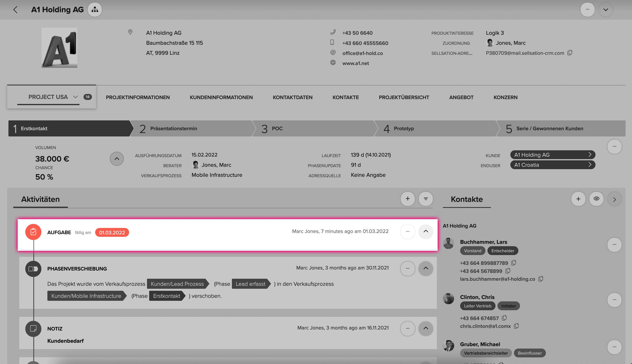Go back with the left arrow
Viewport: 632px width, 364px height.
point(15,10)
